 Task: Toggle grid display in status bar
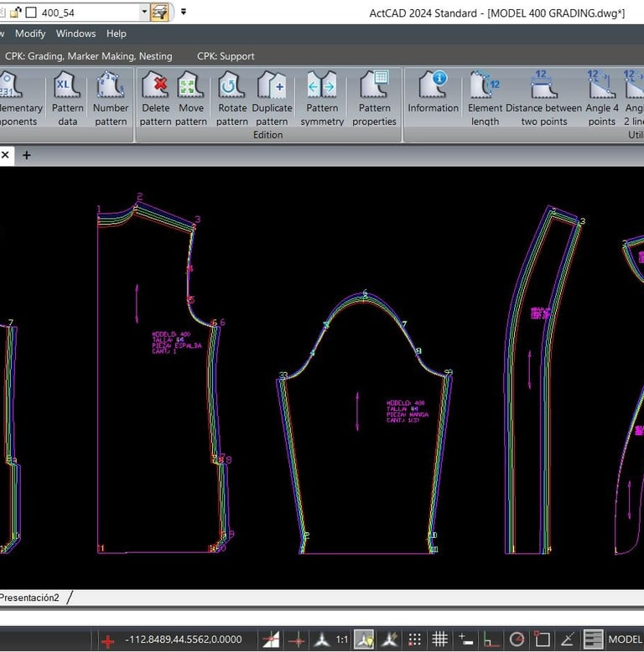click(x=439, y=639)
